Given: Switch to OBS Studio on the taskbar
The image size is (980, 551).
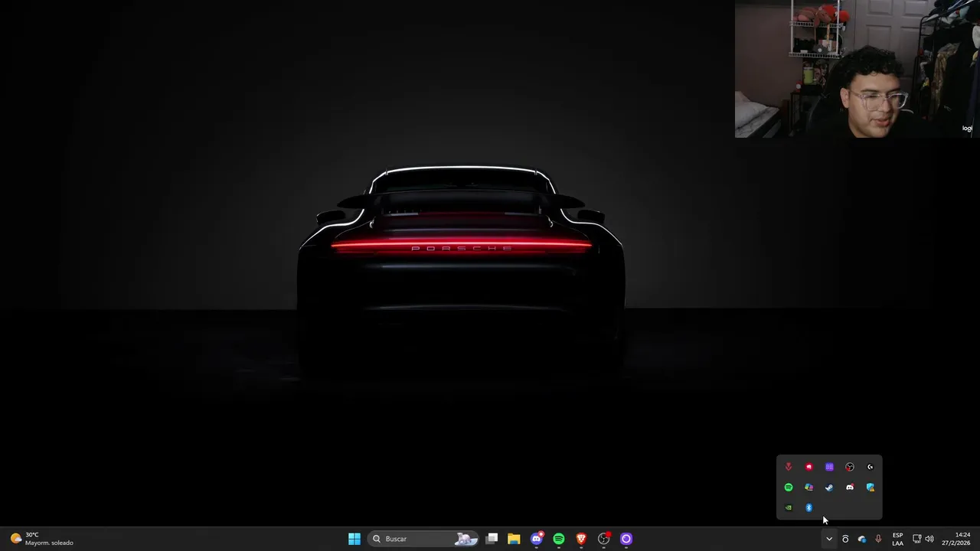Looking at the screenshot, I should pos(604,539).
